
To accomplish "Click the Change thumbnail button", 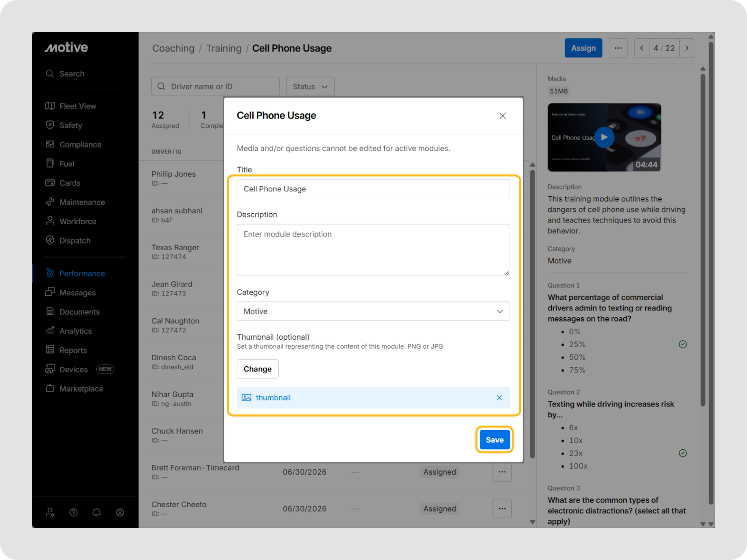I will (257, 369).
